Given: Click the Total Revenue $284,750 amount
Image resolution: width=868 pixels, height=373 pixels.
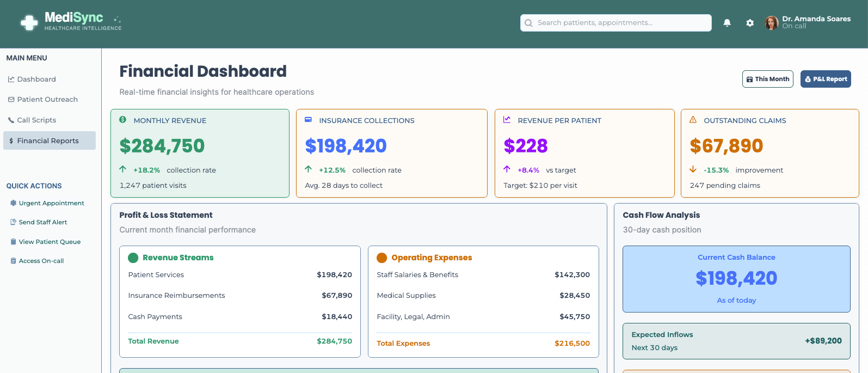Looking at the screenshot, I should (x=334, y=341).
